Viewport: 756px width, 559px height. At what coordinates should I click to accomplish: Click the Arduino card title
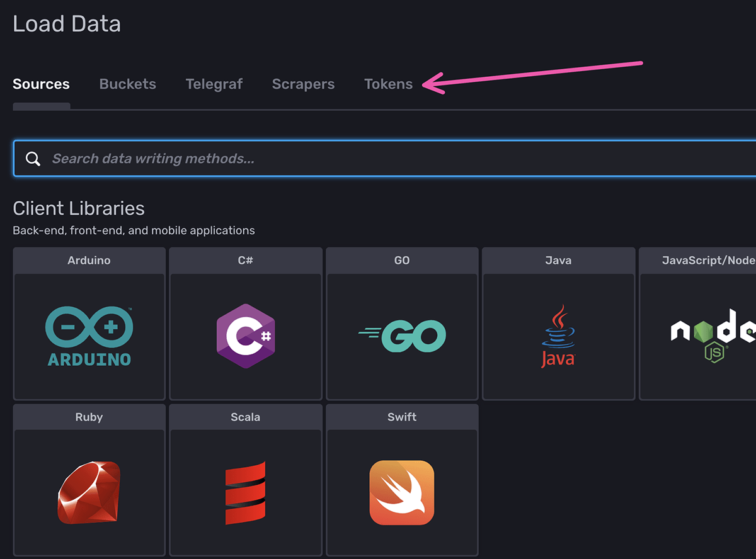89,261
